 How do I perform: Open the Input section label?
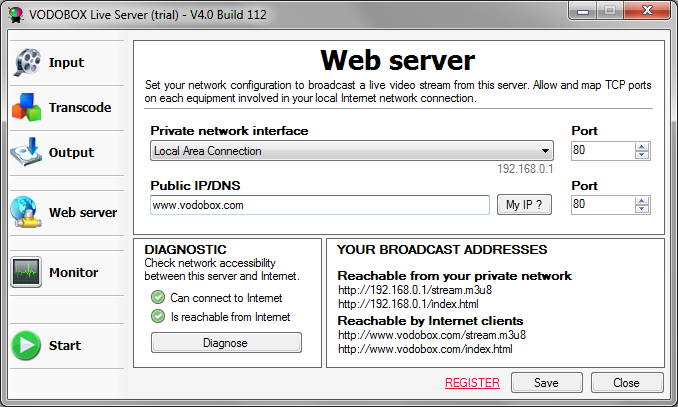66,62
